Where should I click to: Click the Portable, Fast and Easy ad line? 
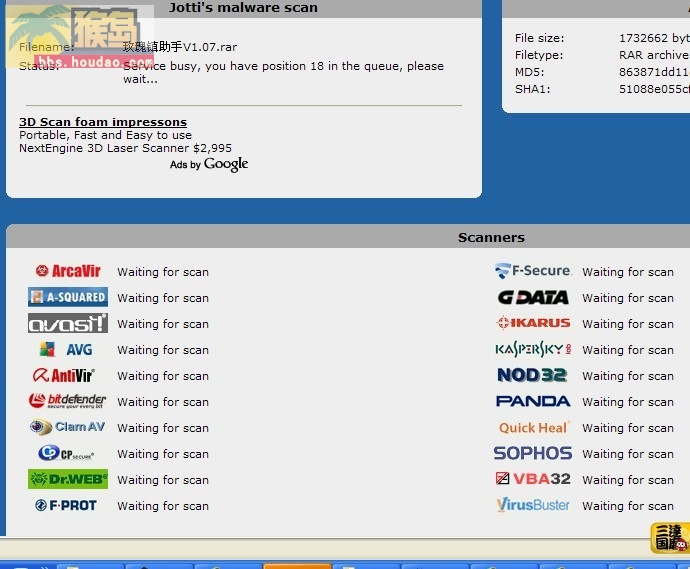[105, 135]
